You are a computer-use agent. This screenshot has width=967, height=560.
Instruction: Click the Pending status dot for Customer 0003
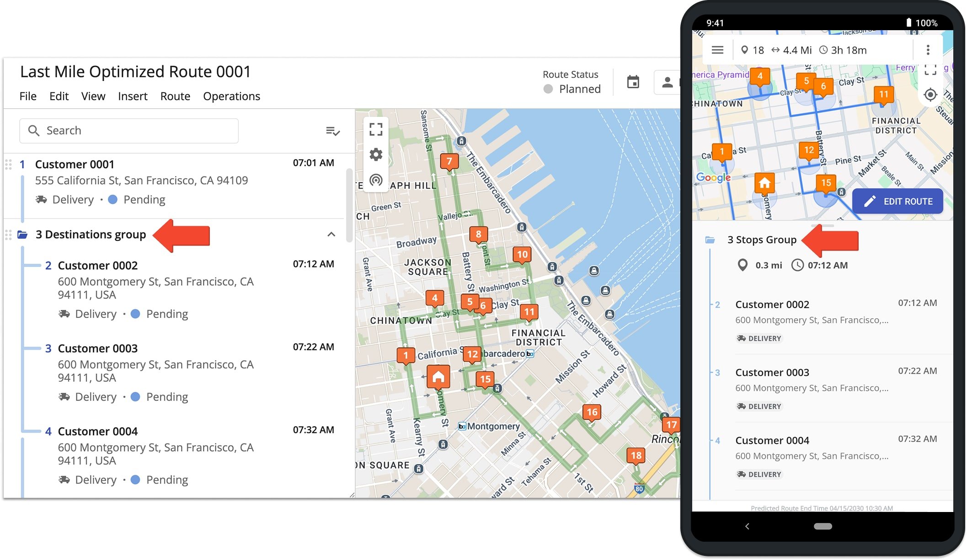(x=135, y=397)
